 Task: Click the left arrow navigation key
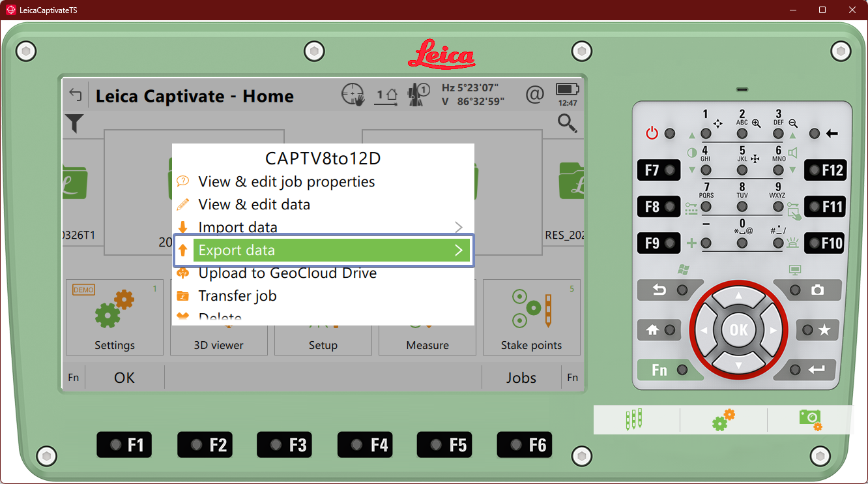pyautogui.click(x=705, y=330)
